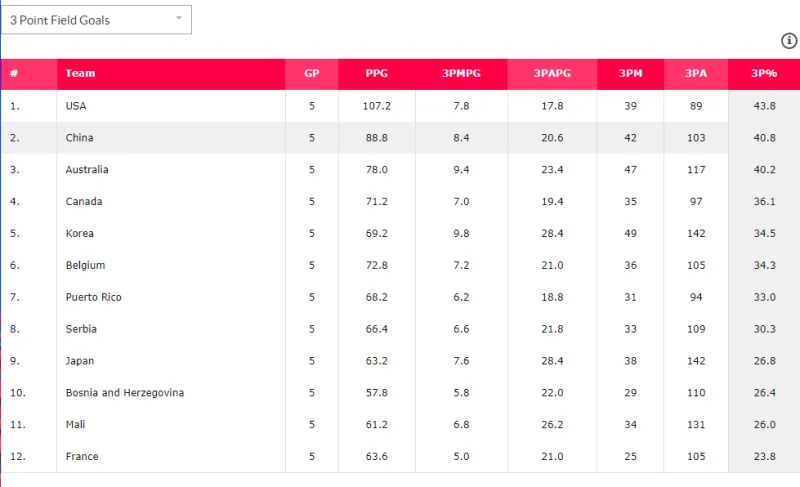Open Bosnia and Herzegovina team entry
The height and width of the screenshot is (487, 800).
[125, 393]
